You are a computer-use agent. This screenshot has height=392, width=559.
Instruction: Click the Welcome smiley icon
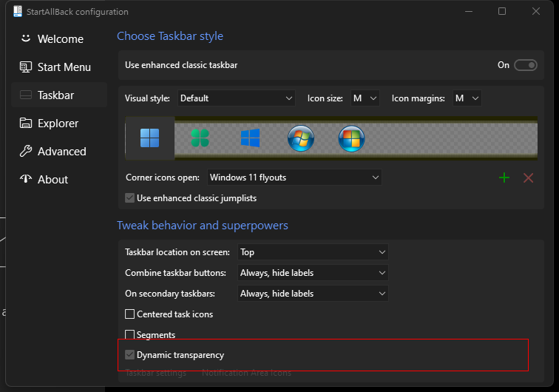pyautogui.click(x=26, y=38)
